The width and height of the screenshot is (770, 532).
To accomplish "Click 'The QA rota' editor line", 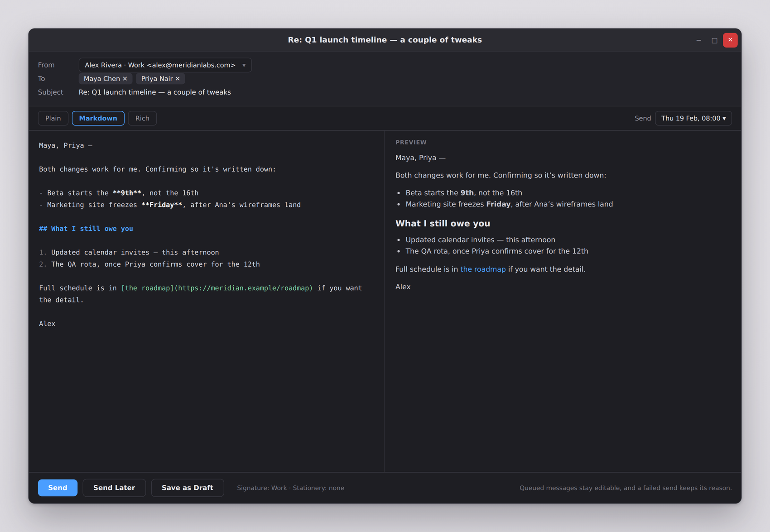I will [149, 264].
